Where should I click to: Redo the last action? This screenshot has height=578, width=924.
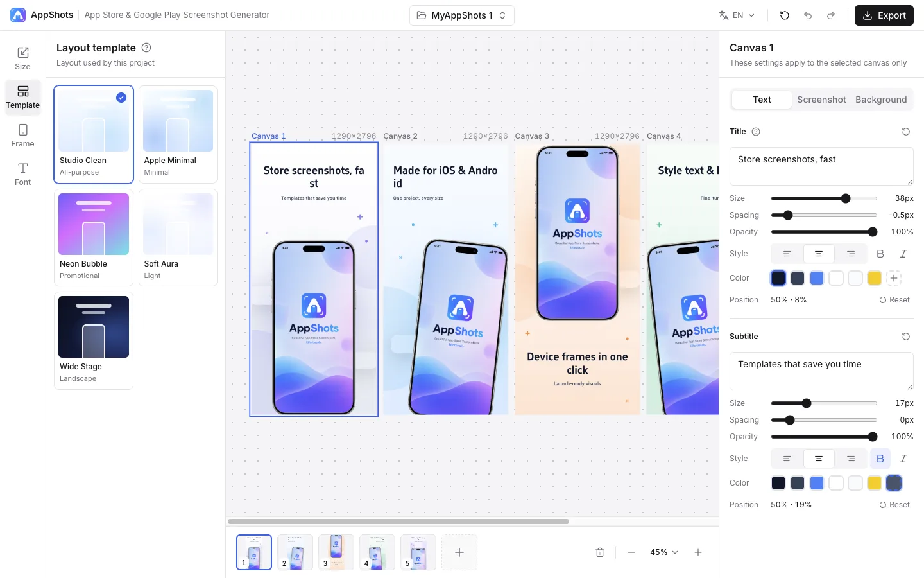831,15
